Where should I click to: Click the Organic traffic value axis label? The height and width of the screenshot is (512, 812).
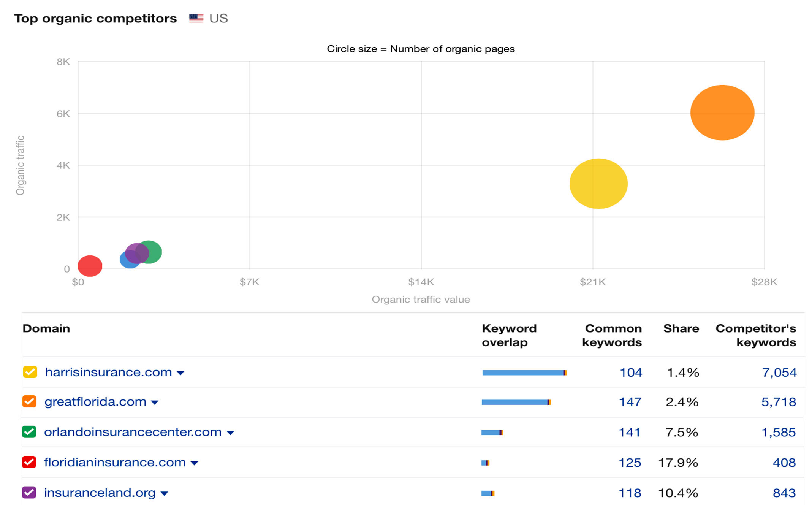pos(421,300)
